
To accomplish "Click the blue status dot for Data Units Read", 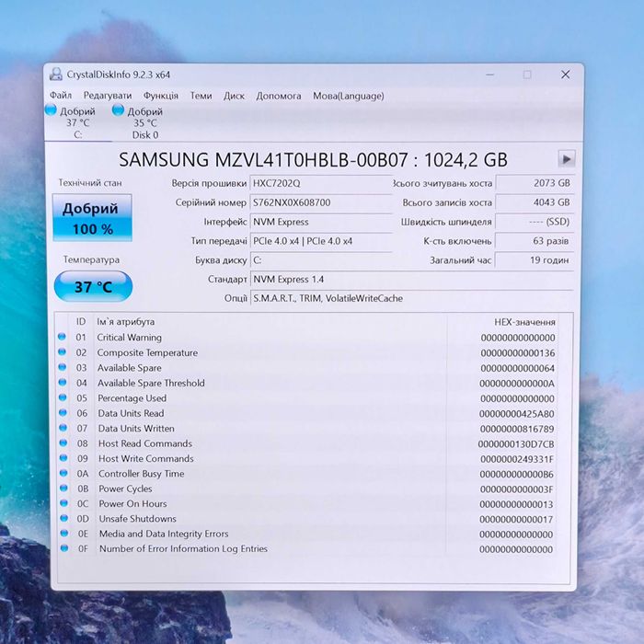I will 63,412.
